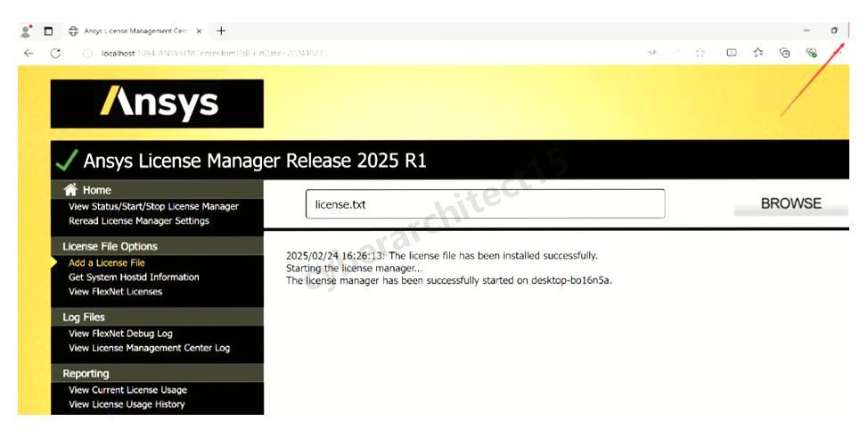Viewport: 868px width, 438px height.
Task: Select Add a License File option
Action: coord(107,263)
